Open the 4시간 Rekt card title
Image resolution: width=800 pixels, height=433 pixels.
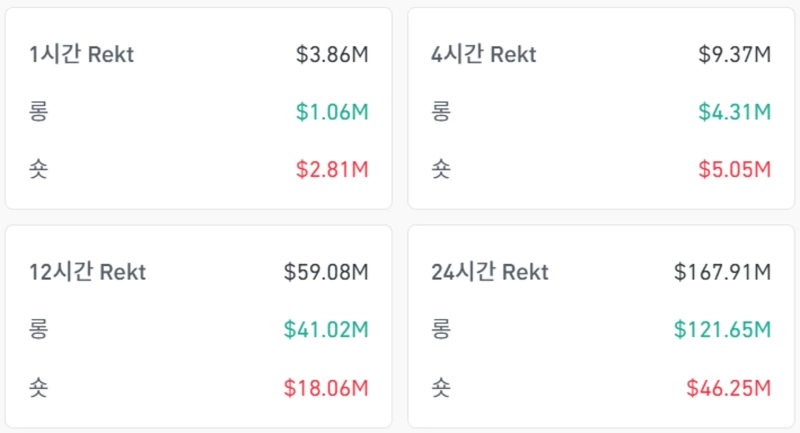(484, 54)
